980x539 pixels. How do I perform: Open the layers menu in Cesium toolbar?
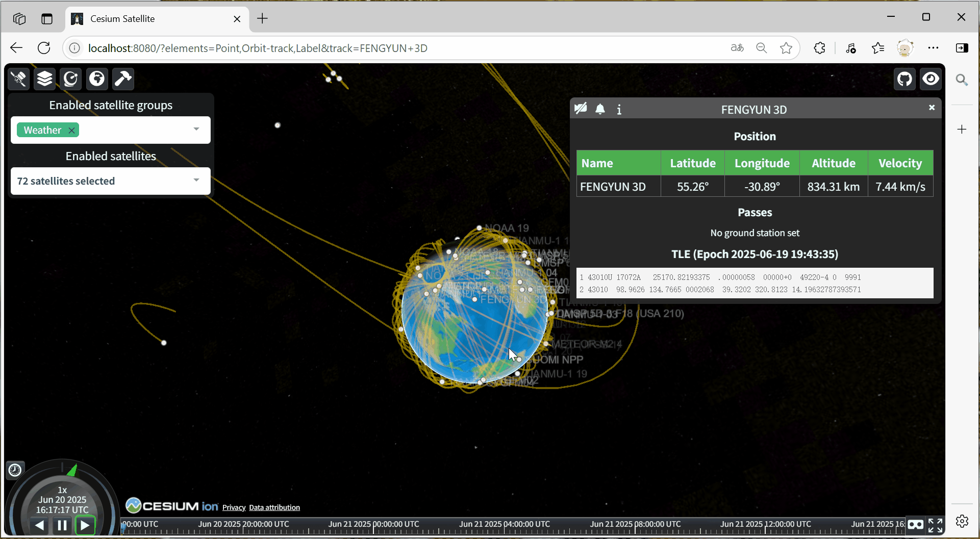(x=44, y=79)
